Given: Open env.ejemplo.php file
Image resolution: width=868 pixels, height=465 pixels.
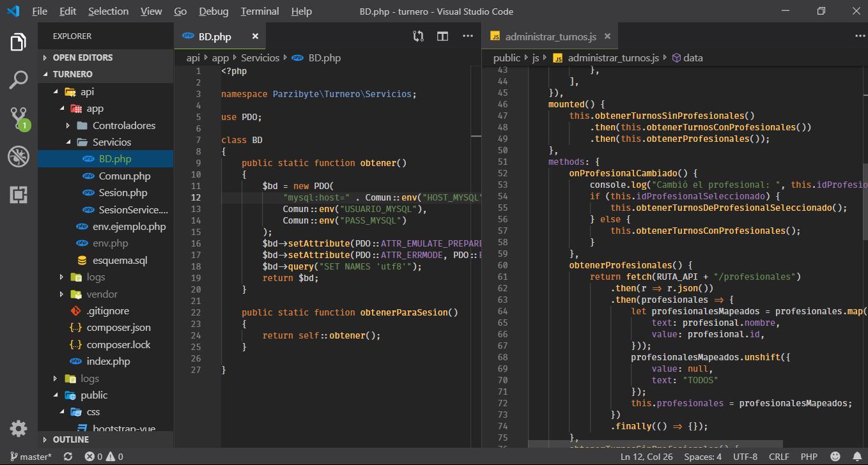Looking at the screenshot, I should [x=105, y=226].
